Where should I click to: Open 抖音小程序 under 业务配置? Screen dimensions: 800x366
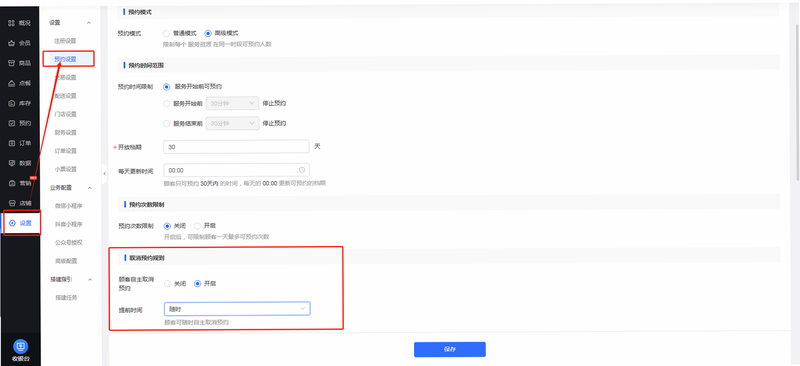68,225
